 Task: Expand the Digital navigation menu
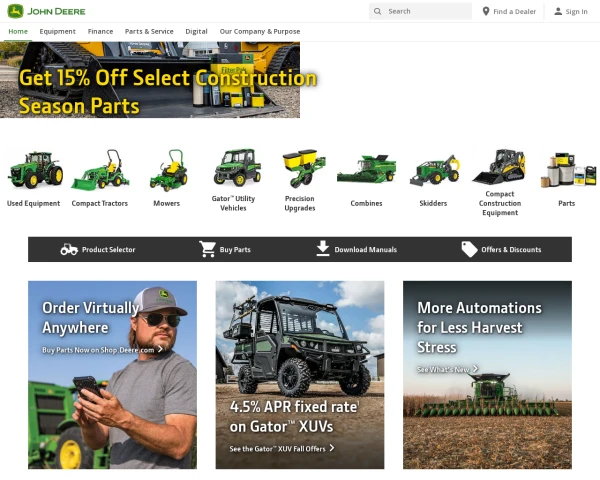(x=196, y=31)
